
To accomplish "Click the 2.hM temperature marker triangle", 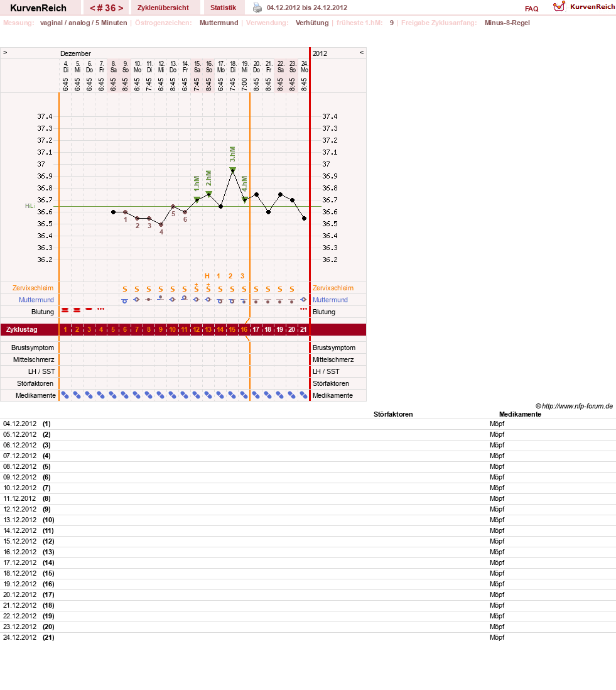I will [x=209, y=194].
